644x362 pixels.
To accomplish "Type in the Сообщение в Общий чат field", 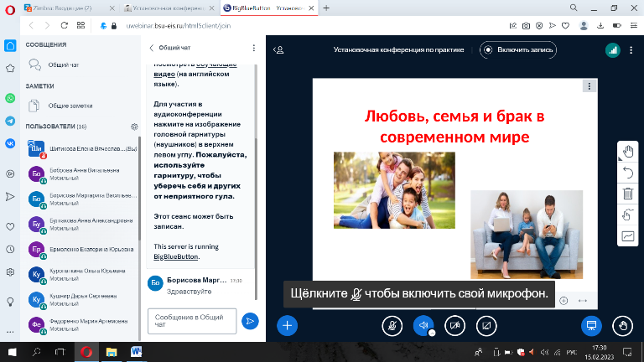I will [190, 320].
